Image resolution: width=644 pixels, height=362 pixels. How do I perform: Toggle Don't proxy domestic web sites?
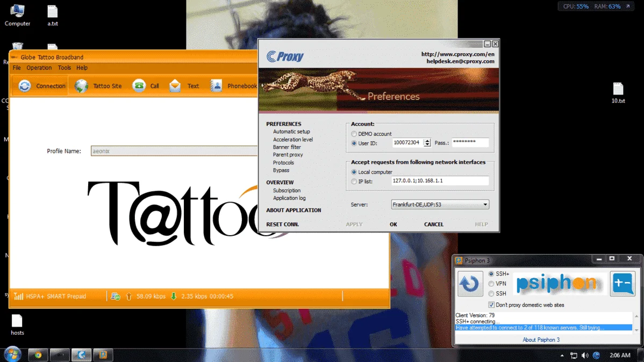click(491, 305)
